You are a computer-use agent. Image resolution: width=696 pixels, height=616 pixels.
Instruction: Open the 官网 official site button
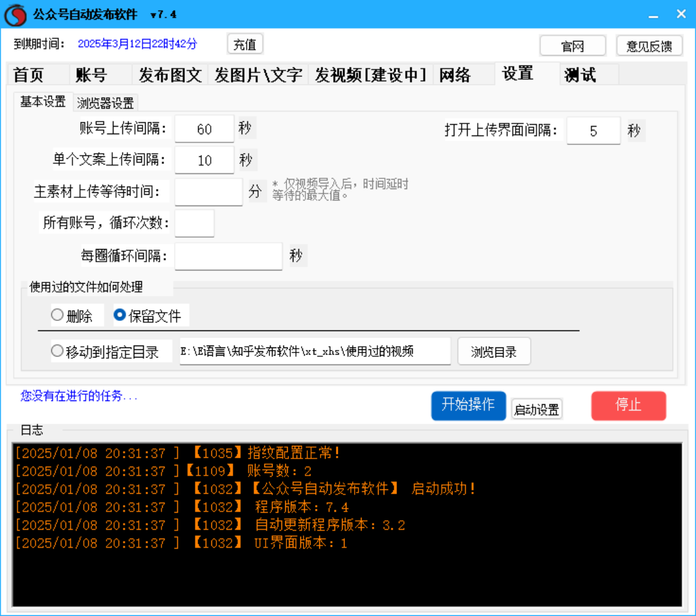coord(572,46)
